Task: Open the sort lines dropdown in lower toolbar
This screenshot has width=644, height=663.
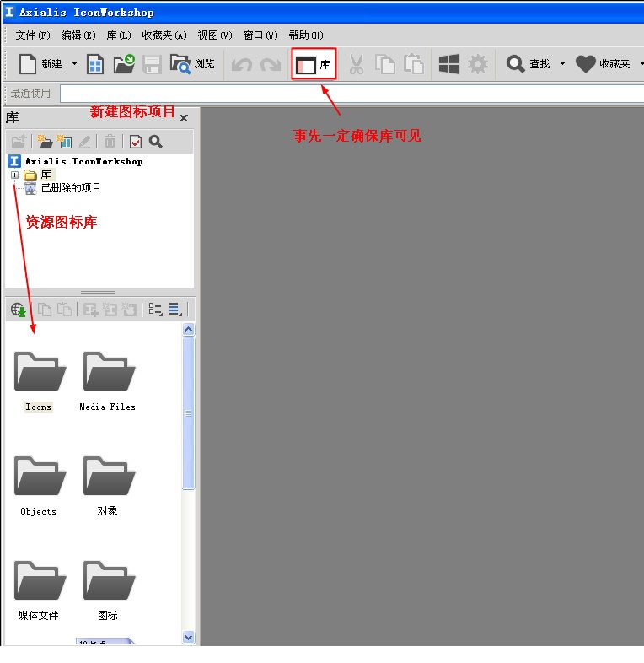Action: coord(175,310)
